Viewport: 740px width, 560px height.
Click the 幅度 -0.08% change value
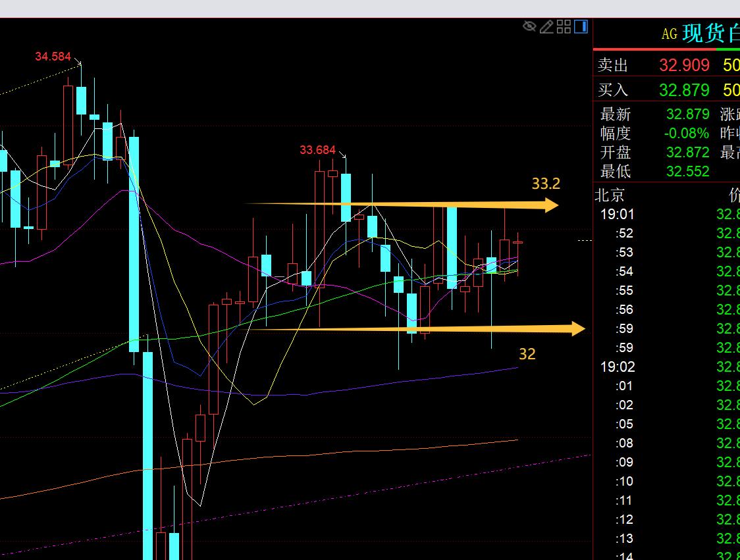(x=687, y=134)
